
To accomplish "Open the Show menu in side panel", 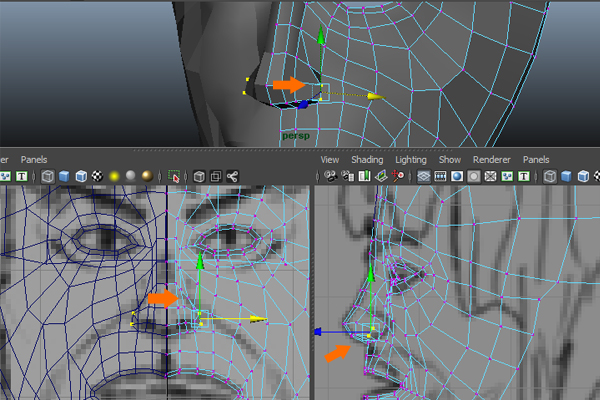I will [x=450, y=159].
